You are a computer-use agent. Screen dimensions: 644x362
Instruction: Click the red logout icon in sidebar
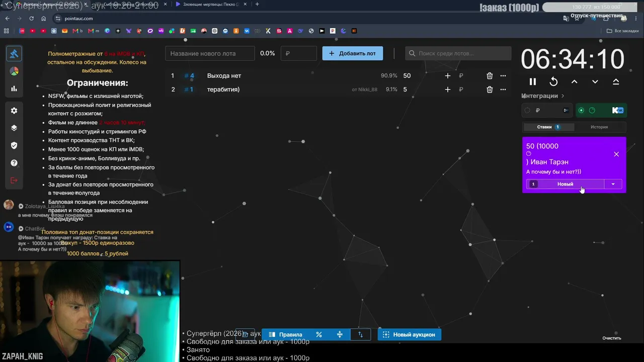(x=14, y=180)
